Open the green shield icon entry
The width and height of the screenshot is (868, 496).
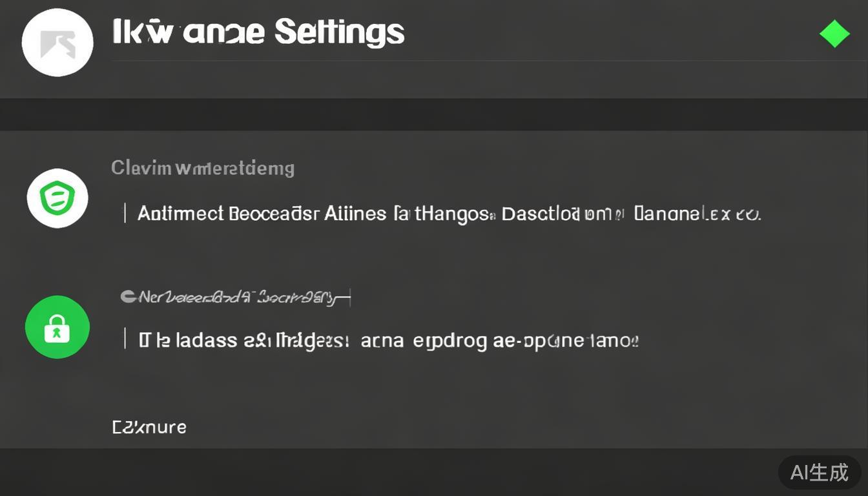coord(57,198)
